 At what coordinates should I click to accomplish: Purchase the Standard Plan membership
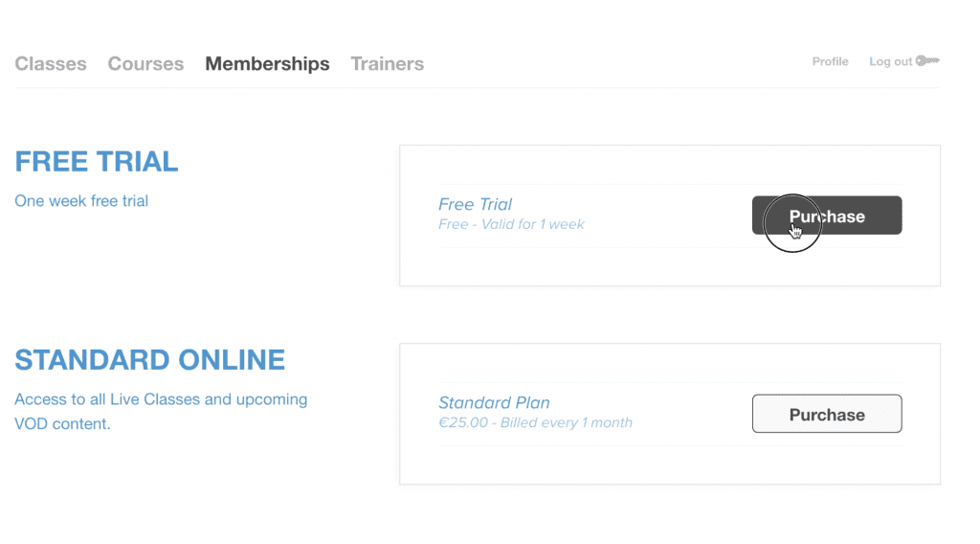pos(827,414)
